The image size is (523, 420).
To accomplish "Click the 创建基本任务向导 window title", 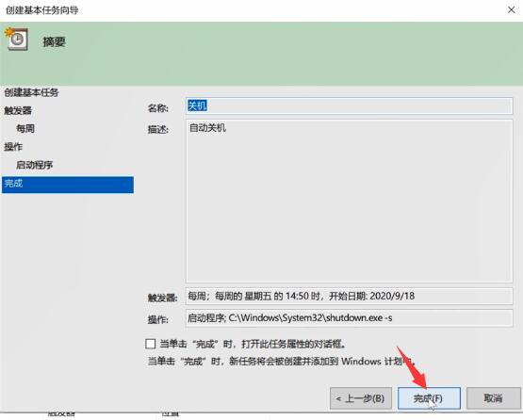I will coord(42,10).
